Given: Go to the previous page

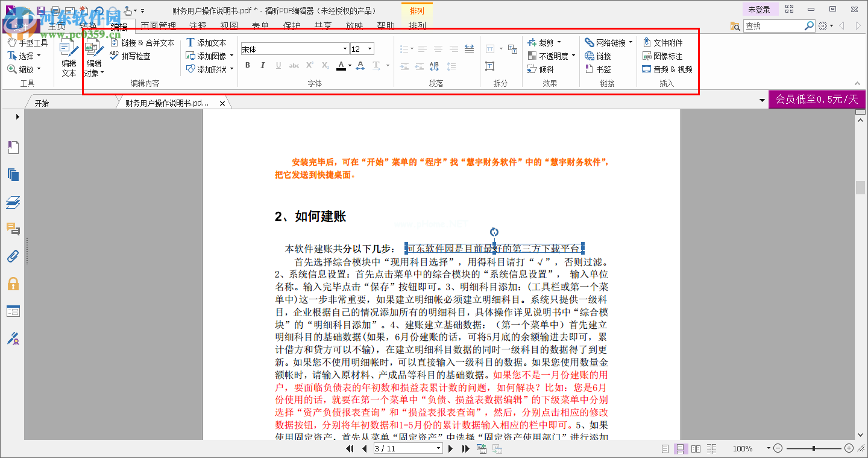Looking at the screenshot, I should coord(364,448).
